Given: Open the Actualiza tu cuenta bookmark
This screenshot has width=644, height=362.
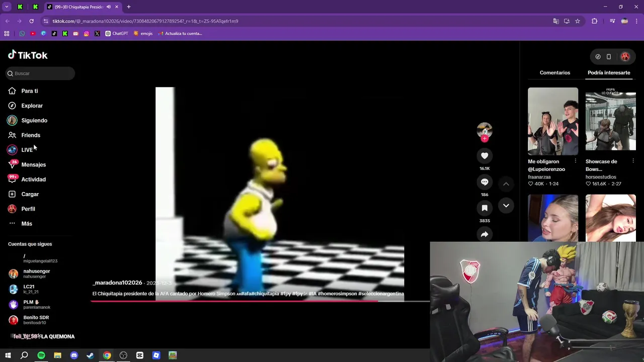Looking at the screenshot, I should click(180, 34).
